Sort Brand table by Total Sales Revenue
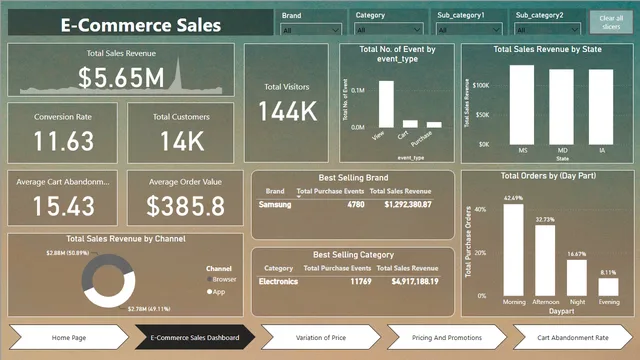The image size is (640, 360). click(400, 191)
